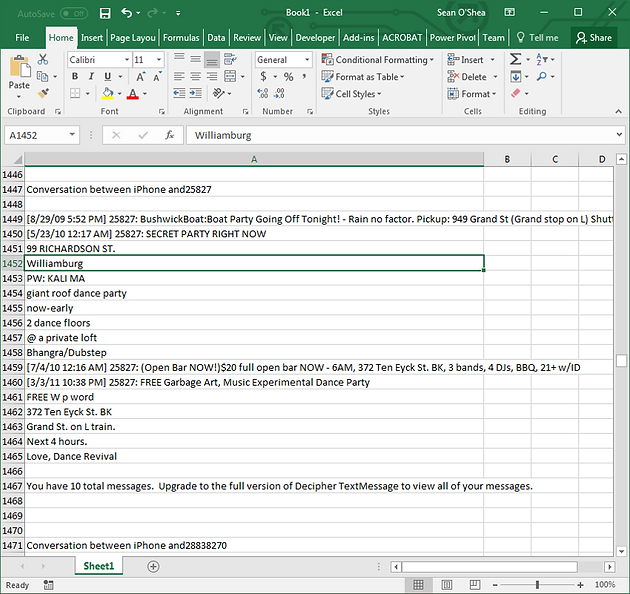Click the Delete cells button
Image resolution: width=630 pixels, height=594 pixels.
pos(472,76)
